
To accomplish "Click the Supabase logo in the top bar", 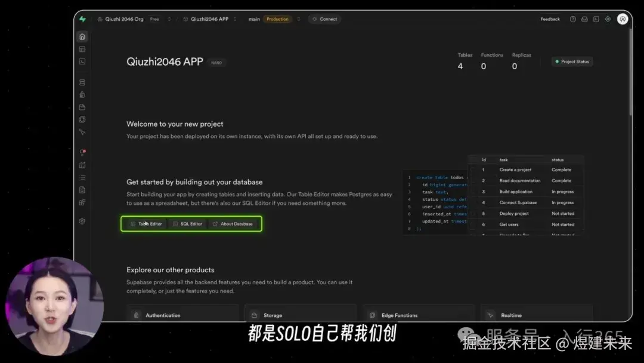I will (x=82, y=19).
